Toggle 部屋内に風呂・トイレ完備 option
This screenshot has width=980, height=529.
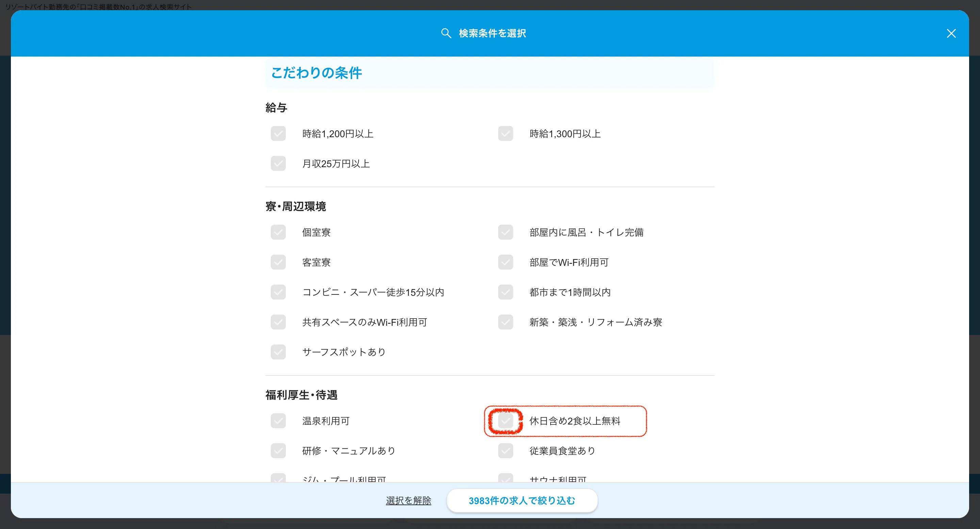pos(505,232)
